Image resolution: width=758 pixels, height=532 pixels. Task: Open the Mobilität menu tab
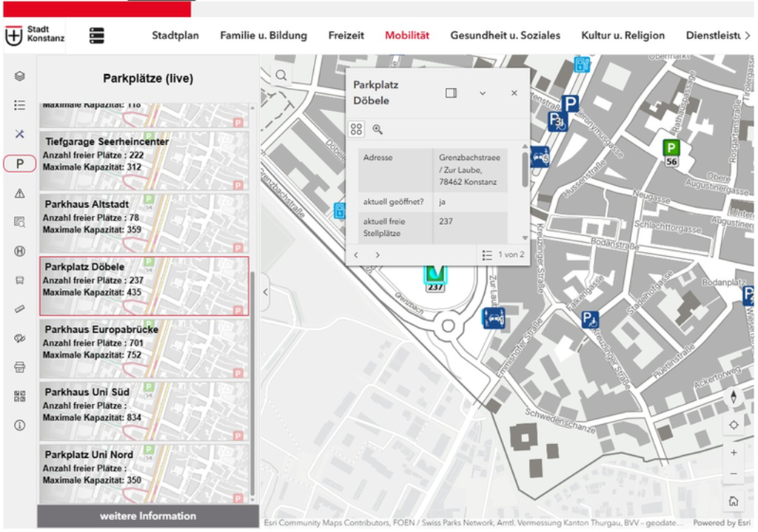pos(406,36)
